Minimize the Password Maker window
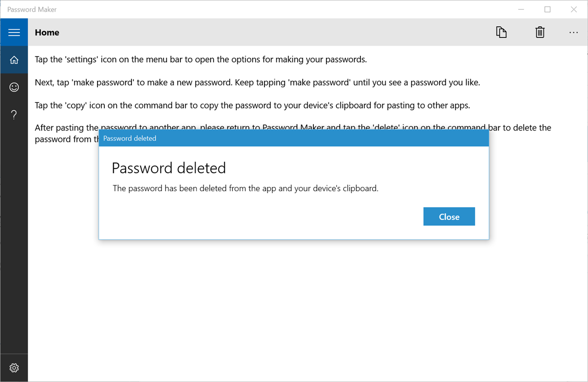 [521, 9]
